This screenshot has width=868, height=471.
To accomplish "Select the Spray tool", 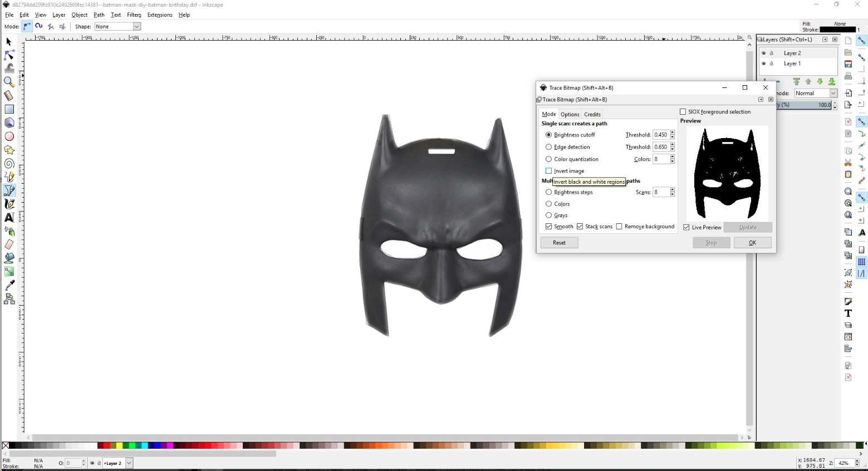I will [x=9, y=231].
